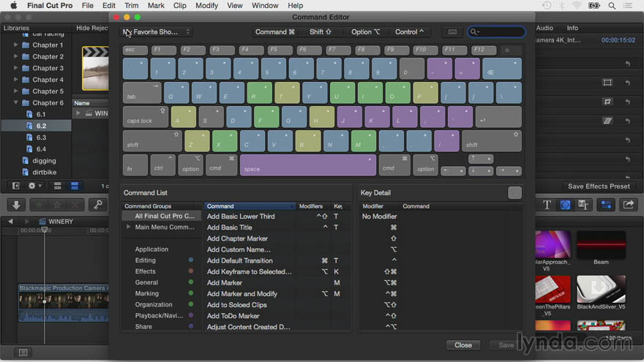Click the timeline index icon
Screen dimensions: 644x362
tap(23, 352)
